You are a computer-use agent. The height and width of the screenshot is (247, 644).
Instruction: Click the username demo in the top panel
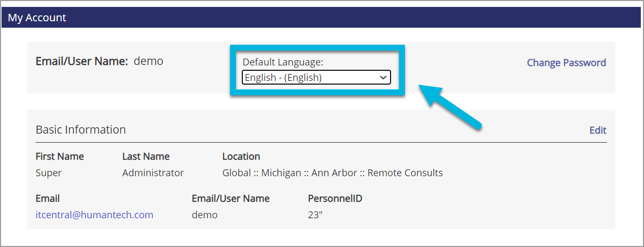pyautogui.click(x=148, y=61)
